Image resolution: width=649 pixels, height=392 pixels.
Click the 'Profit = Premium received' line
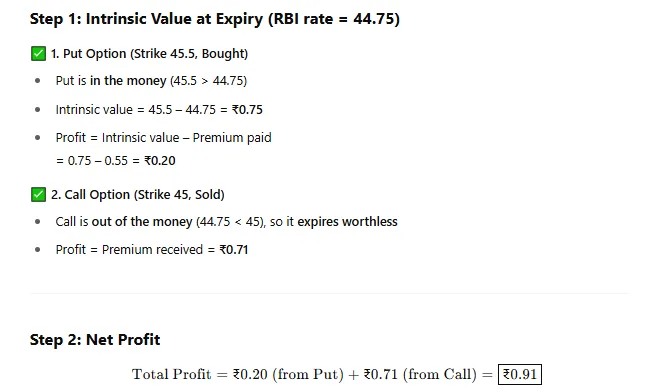(152, 250)
